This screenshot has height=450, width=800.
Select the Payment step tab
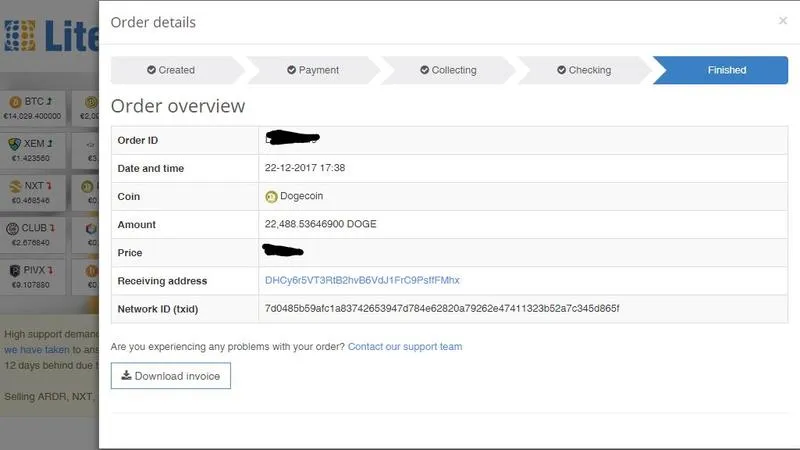click(313, 70)
